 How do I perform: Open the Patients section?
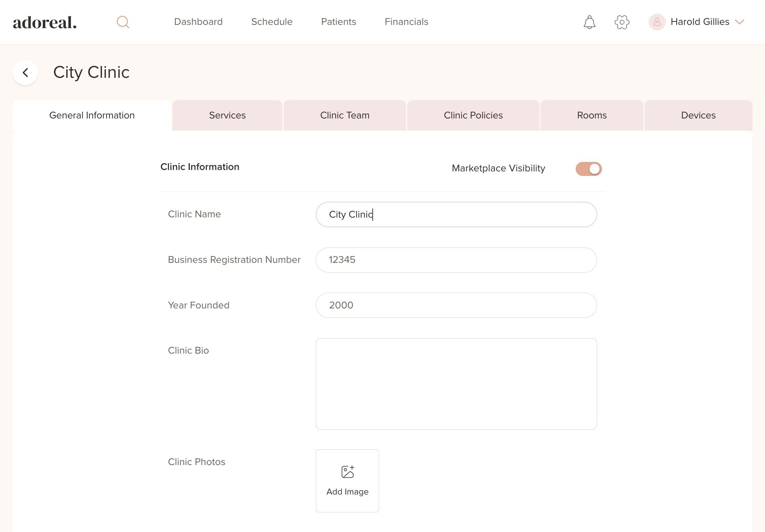338,22
